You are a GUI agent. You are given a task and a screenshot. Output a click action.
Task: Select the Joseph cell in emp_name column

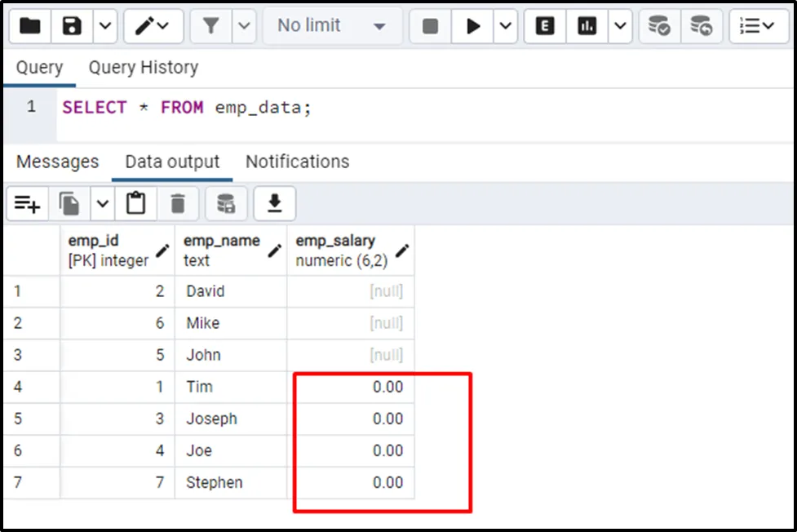tap(211, 419)
